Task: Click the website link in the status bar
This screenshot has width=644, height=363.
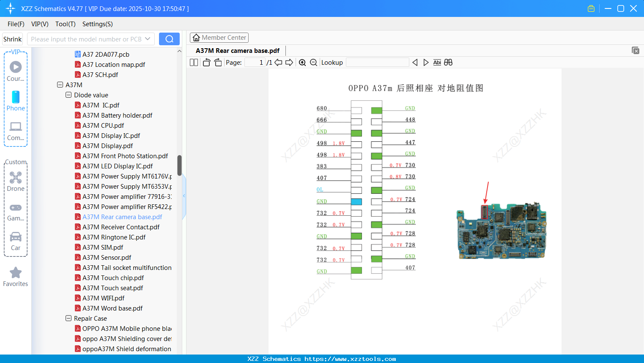Action: (350, 359)
